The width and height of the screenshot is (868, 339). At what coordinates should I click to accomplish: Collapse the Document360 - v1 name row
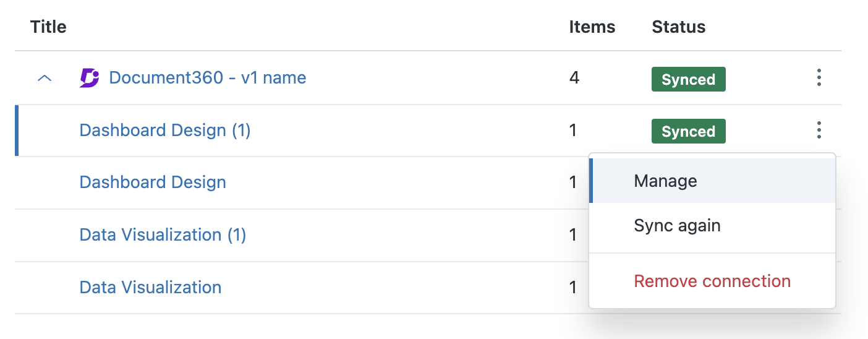coord(45,79)
